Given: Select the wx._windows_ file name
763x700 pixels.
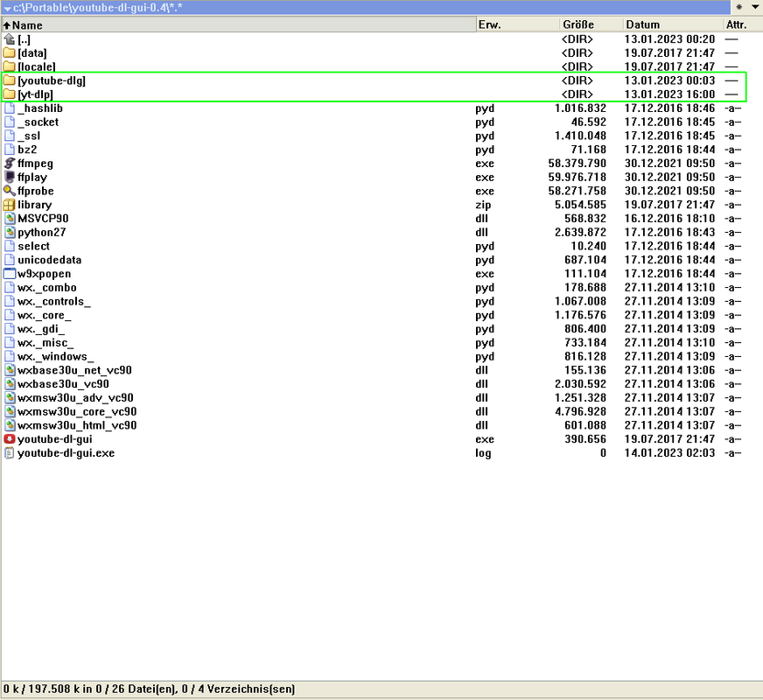Looking at the screenshot, I should tap(55, 356).
